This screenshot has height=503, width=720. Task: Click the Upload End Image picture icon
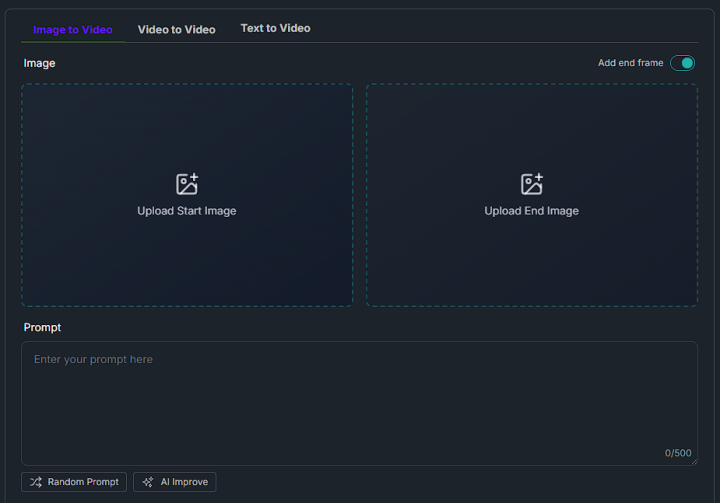tap(532, 184)
